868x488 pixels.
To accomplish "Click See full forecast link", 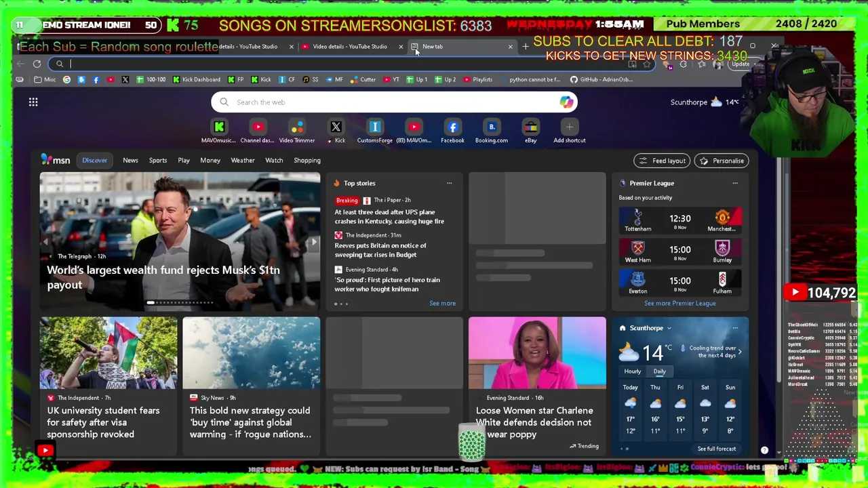I will (x=717, y=449).
